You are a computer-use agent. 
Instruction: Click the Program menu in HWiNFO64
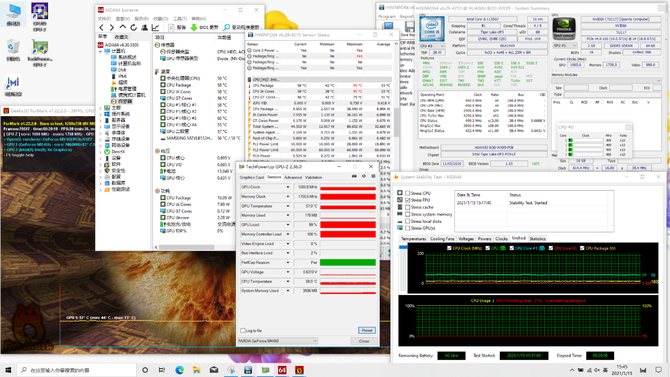coord(387,16)
